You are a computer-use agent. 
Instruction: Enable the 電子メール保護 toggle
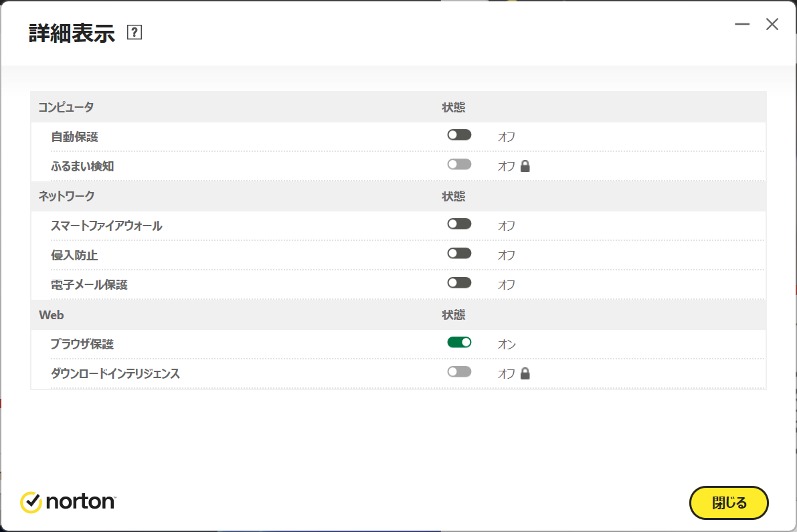[459, 283]
